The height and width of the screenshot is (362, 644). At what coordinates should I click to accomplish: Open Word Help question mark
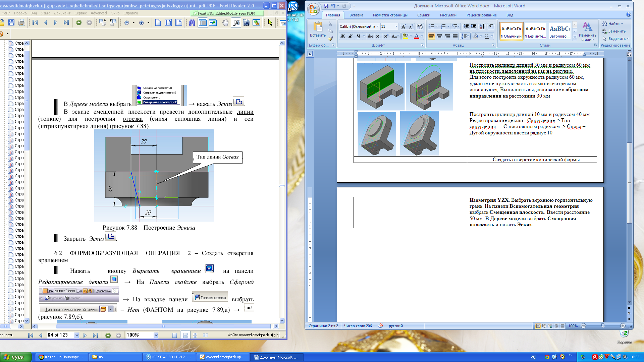[629, 15]
